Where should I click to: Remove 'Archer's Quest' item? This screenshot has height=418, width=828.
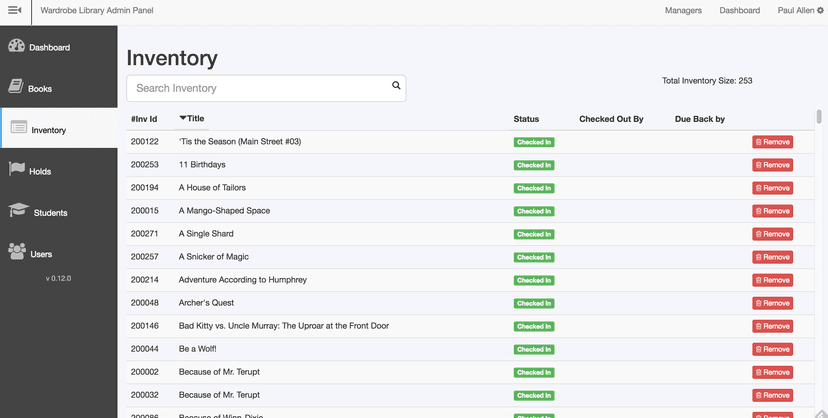[x=773, y=303]
